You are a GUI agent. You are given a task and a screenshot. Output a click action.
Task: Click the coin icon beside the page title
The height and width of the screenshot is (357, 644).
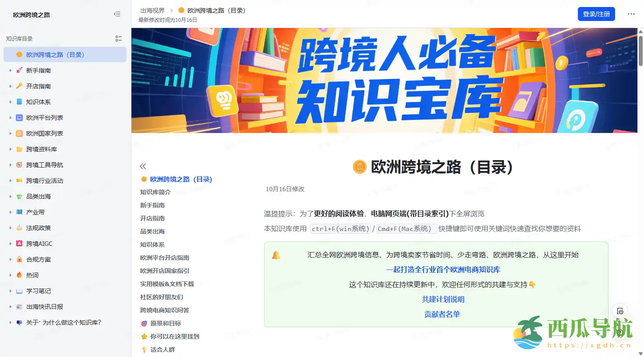point(360,167)
